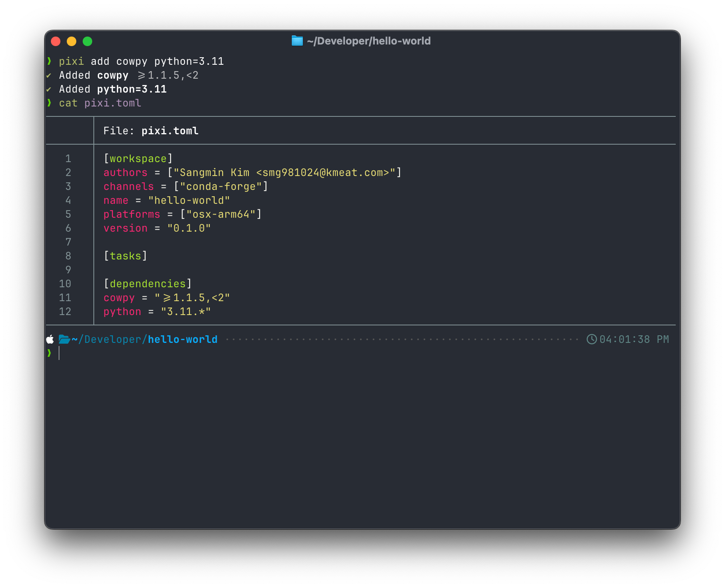The width and height of the screenshot is (725, 588).
Task: Click the channels "conda-forge" line
Action: 186,187
